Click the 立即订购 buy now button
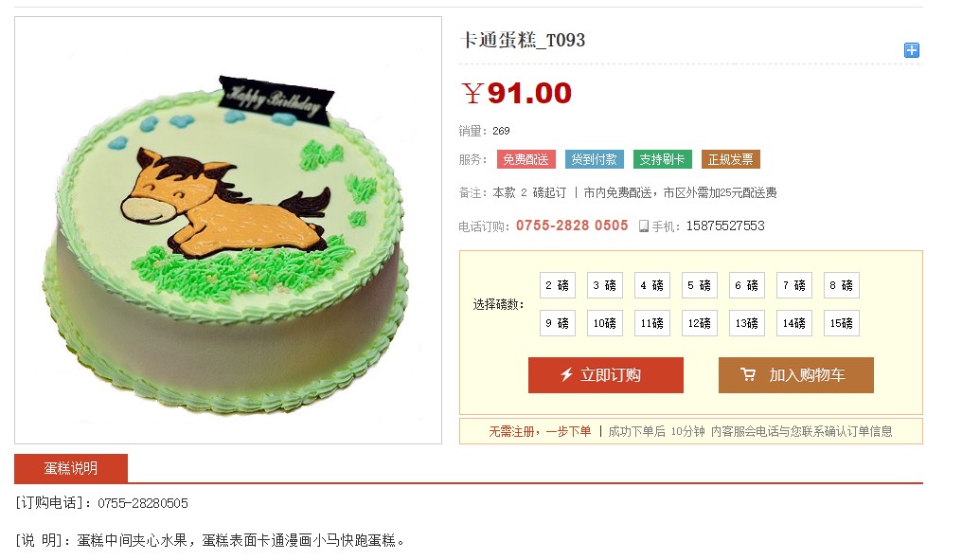Image resolution: width=980 pixels, height=560 pixels. [x=606, y=375]
